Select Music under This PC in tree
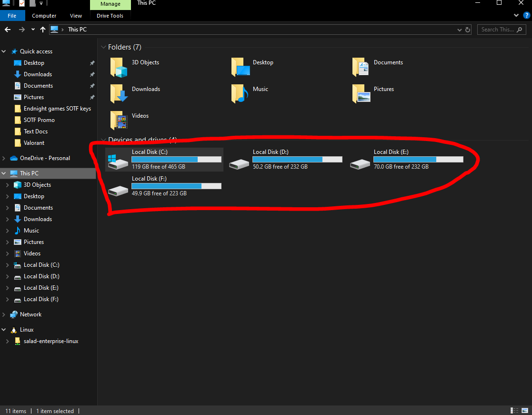The width and height of the screenshot is (532, 415). click(x=31, y=231)
